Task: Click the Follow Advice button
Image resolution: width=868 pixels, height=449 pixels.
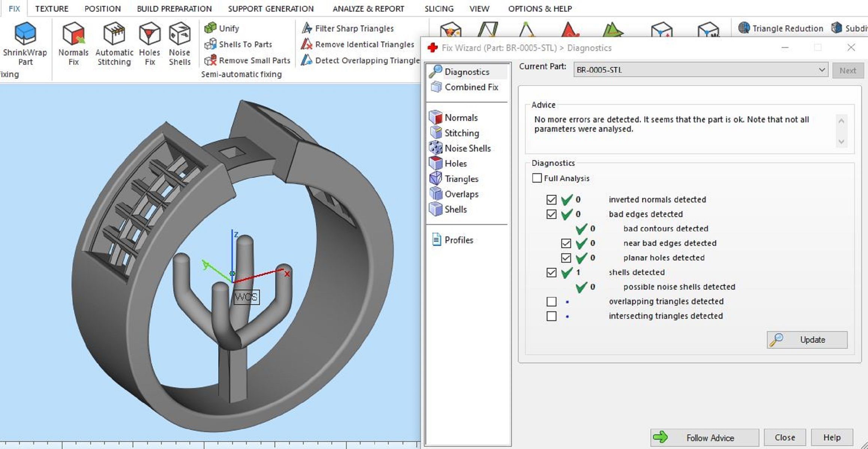Action: point(704,437)
